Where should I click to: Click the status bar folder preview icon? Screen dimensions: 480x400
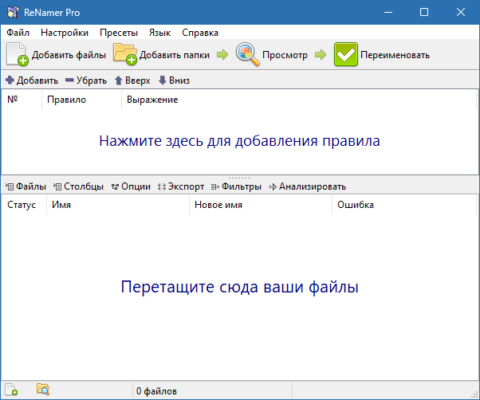43,389
